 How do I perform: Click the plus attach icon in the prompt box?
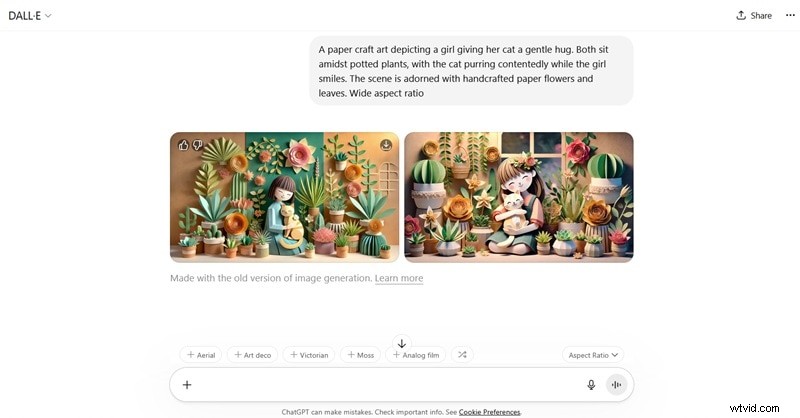(187, 385)
